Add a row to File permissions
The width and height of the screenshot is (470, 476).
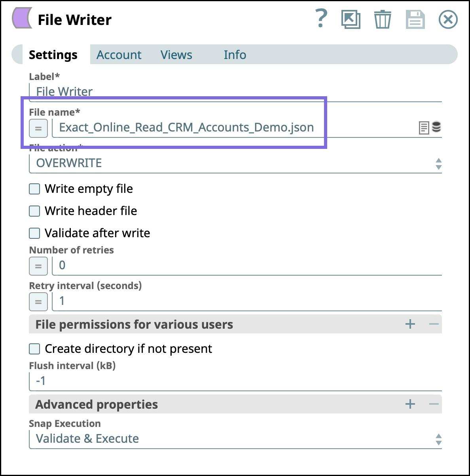pos(410,324)
